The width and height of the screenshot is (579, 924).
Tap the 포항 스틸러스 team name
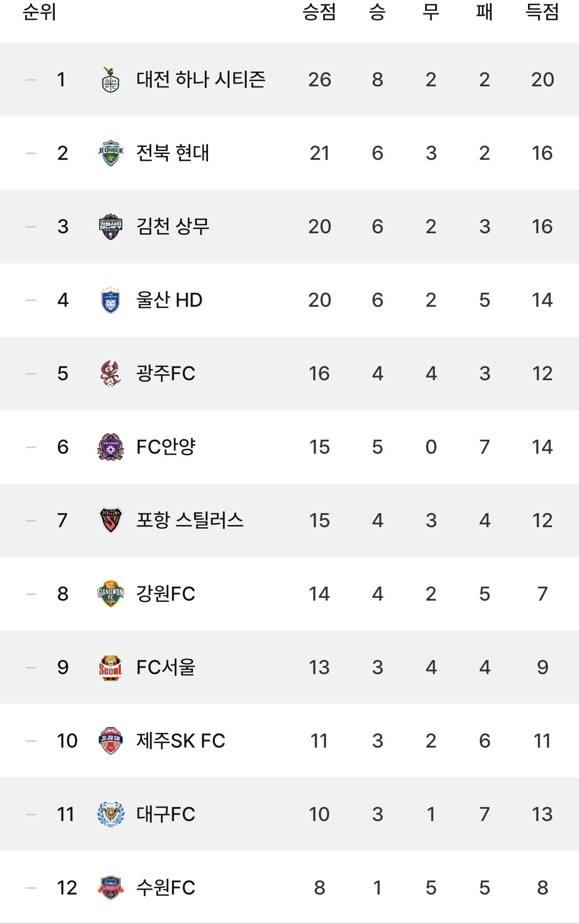190,520
